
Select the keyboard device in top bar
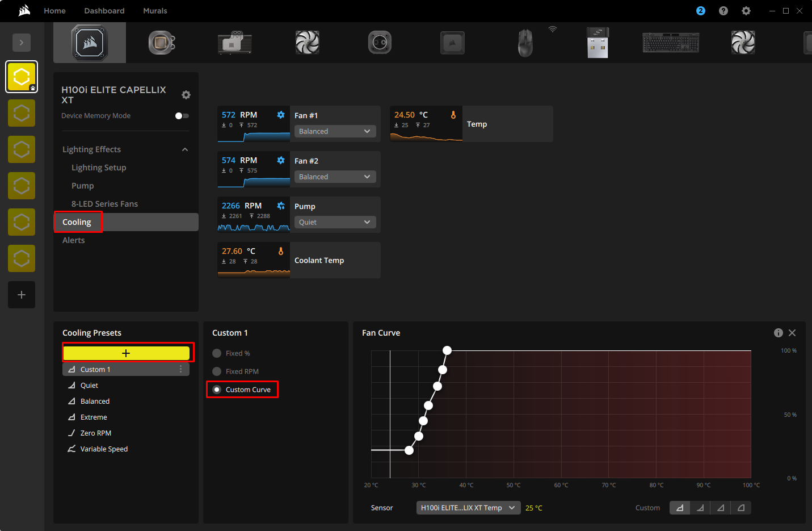click(671, 43)
